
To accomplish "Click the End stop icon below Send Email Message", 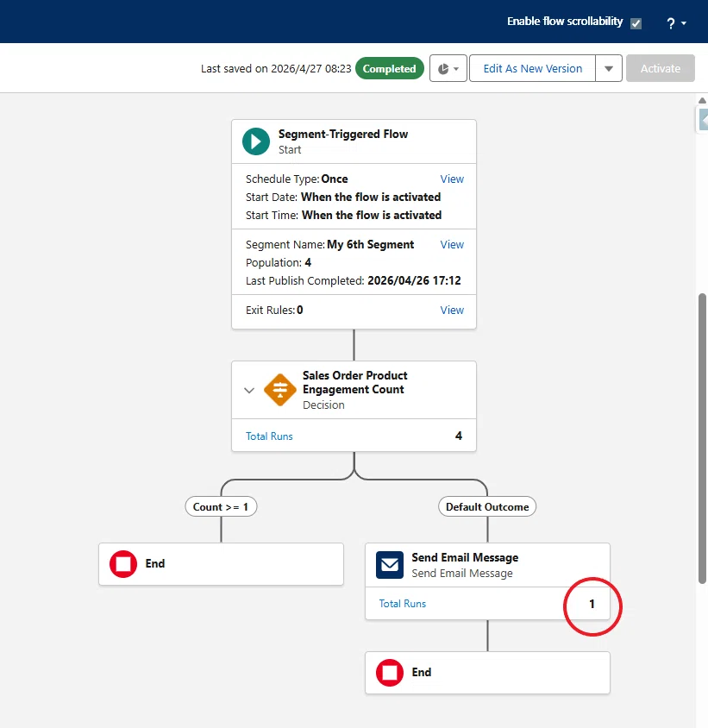I will point(390,672).
